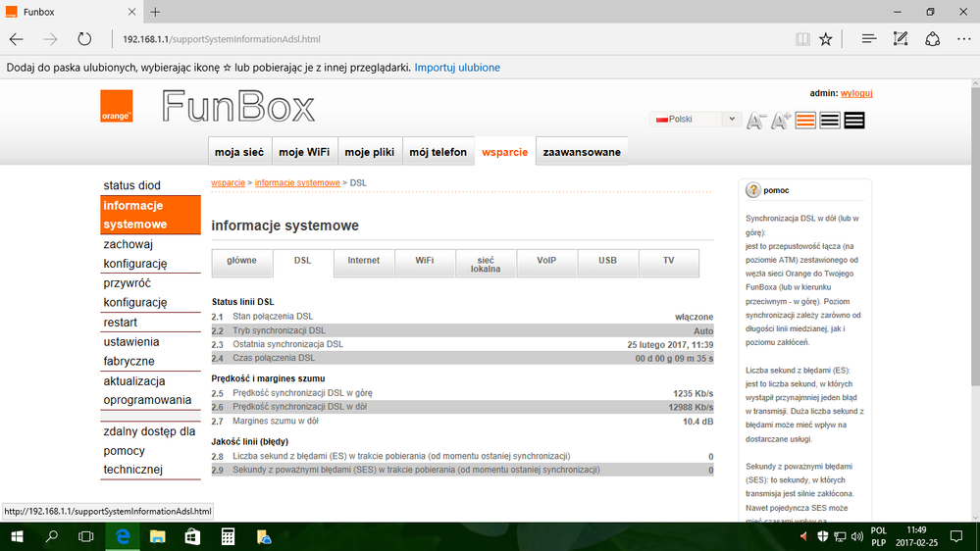
Task: Click the taskbar clock showing 11:49
Action: 916,536
